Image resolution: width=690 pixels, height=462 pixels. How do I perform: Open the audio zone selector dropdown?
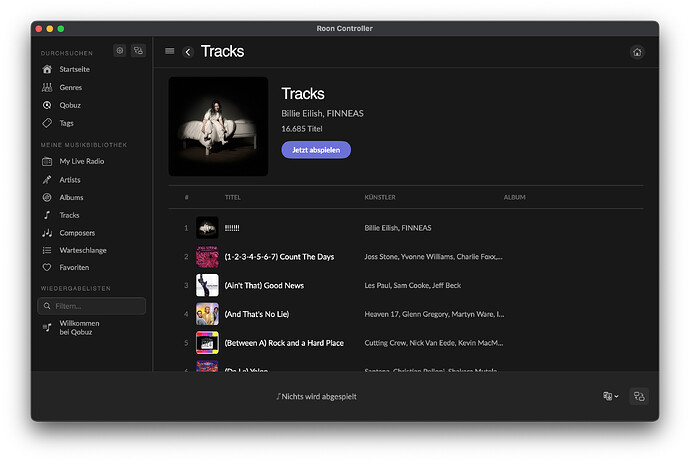[610, 396]
